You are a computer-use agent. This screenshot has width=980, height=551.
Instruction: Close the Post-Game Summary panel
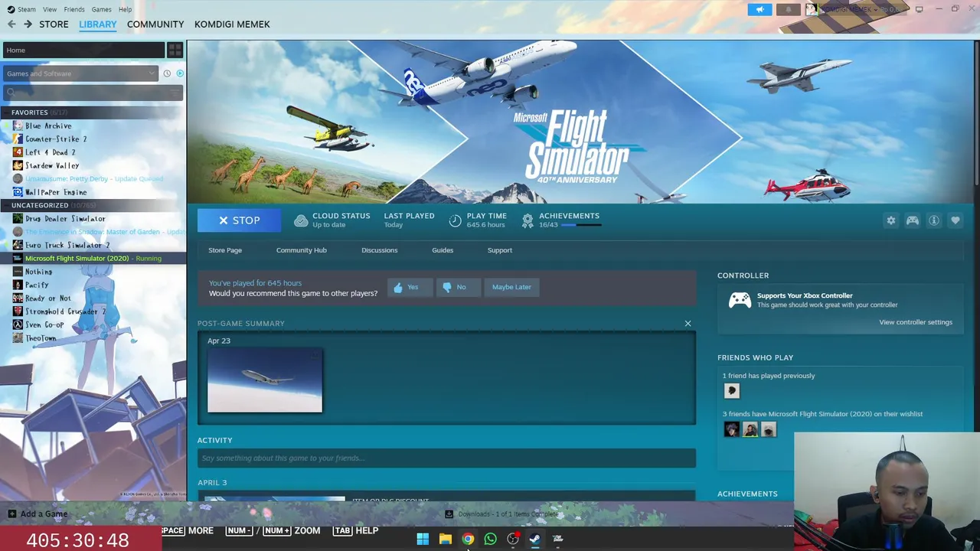[688, 324]
